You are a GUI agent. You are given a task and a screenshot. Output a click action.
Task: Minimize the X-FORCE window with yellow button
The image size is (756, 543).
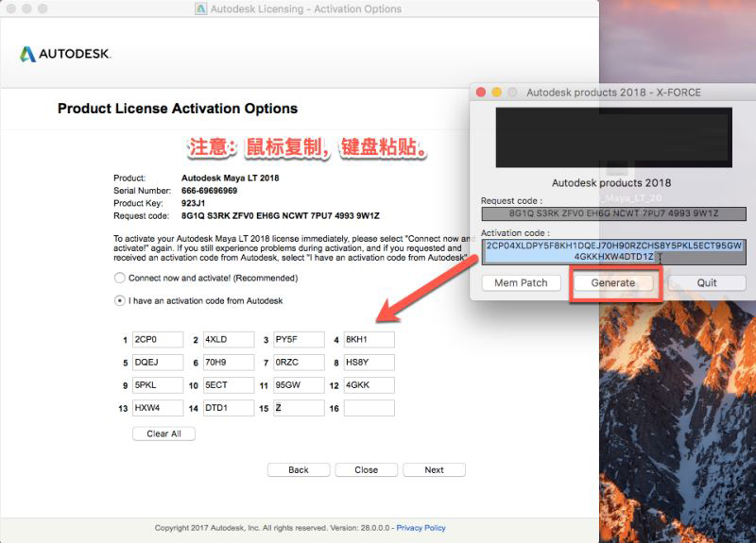[497, 92]
